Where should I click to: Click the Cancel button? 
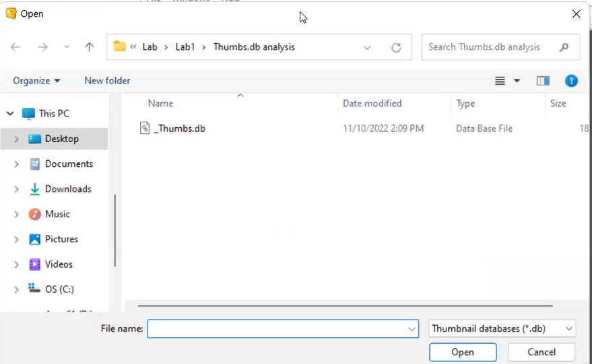click(x=541, y=352)
